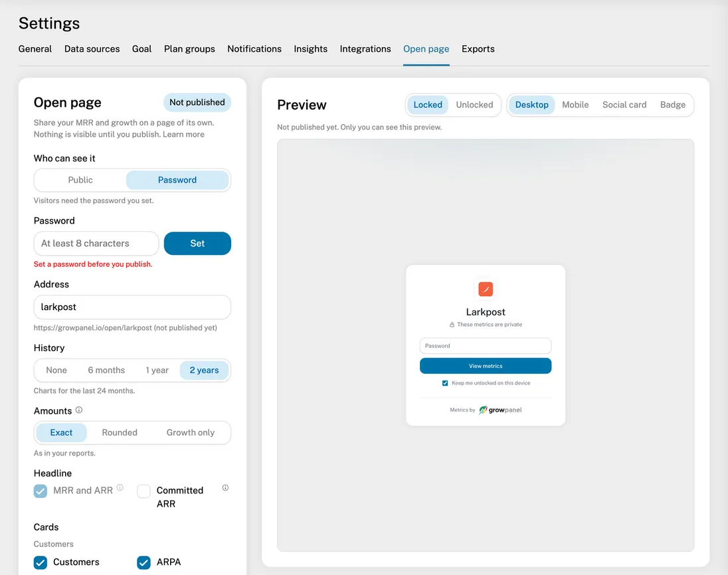Click 'Visitors need the password you set.' text
The width and height of the screenshot is (728, 575).
point(93,201)
